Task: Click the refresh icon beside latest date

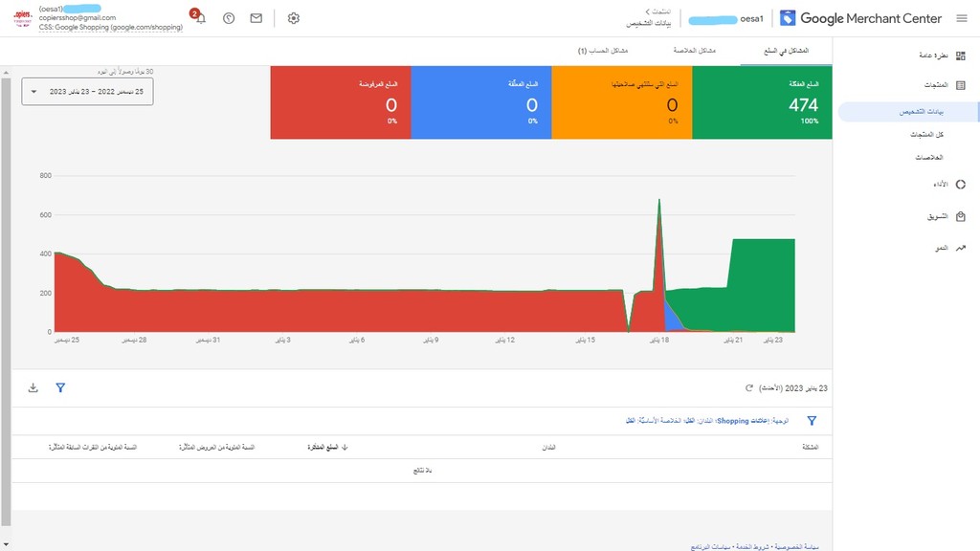Action: (x=748, y=388)
